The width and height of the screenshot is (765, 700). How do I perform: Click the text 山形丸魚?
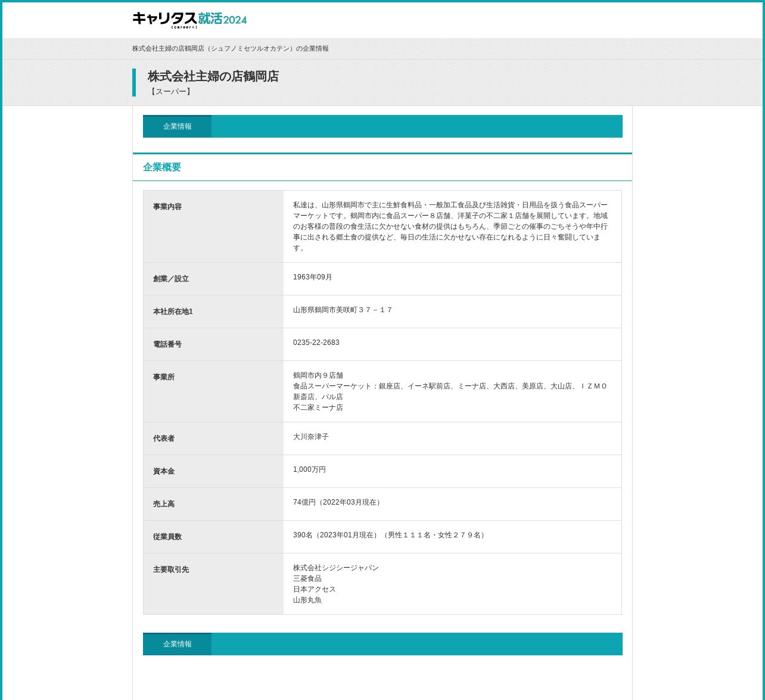[x=307, y=600]
